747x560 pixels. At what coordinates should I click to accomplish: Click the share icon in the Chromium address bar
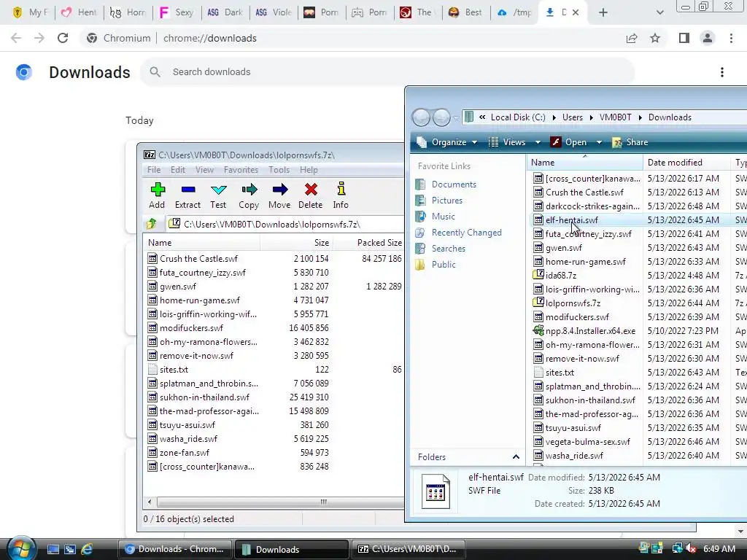tap(632, 38)
